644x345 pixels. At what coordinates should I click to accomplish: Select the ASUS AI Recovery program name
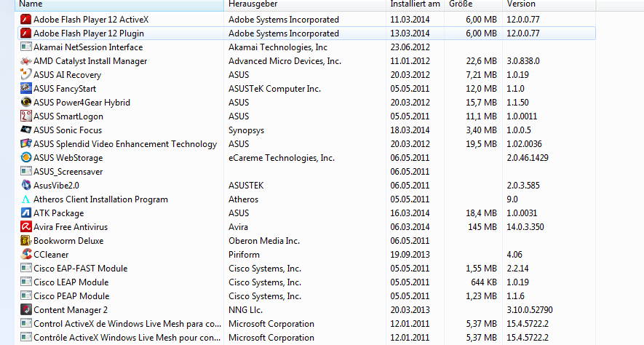coord(68,75)
